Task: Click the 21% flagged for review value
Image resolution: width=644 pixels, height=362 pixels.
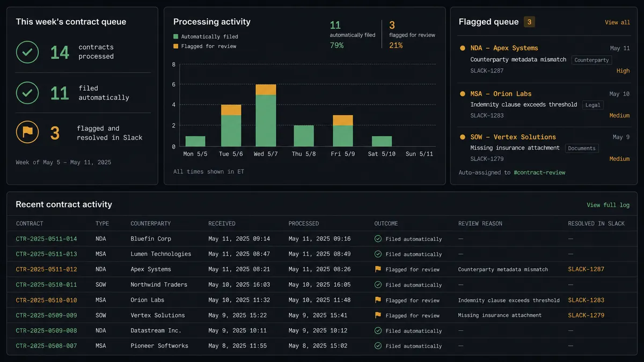Action: [396, 46]
